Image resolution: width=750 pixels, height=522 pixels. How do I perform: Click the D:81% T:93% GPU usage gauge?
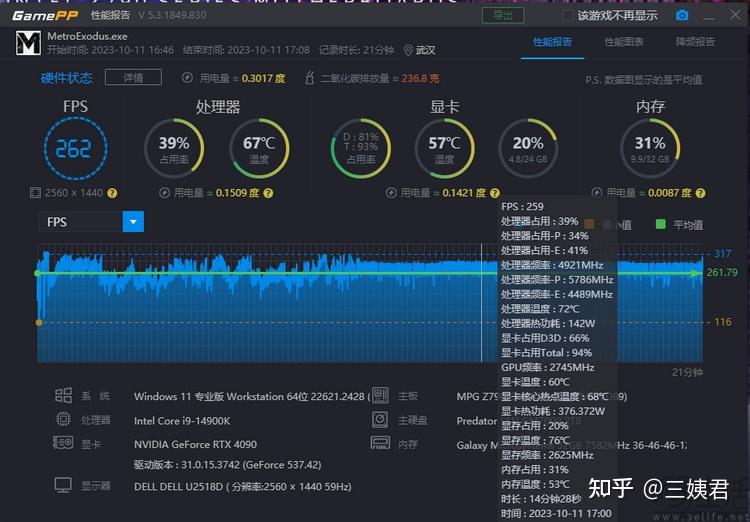361,148
